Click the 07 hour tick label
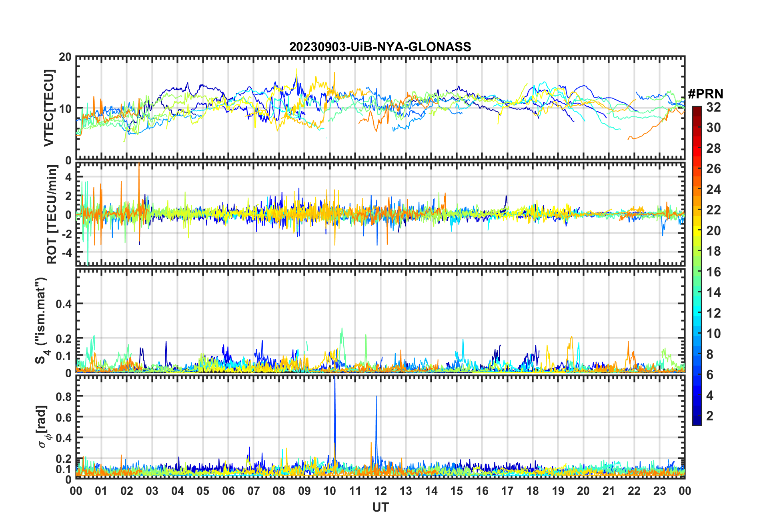The height and width of the screenshot is (532, 761). [x=254, y=491]
